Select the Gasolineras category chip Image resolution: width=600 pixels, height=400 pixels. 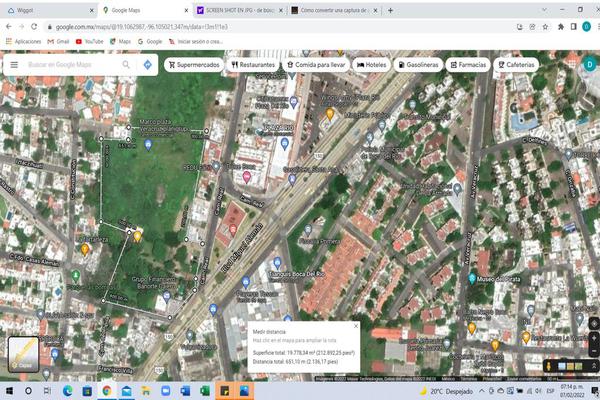(420, 64)
